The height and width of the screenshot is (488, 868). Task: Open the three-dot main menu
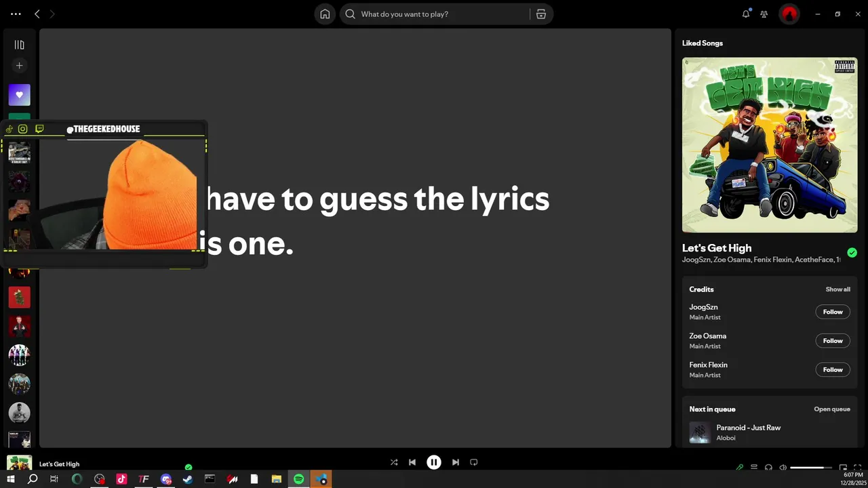click(x=16, y=14)
